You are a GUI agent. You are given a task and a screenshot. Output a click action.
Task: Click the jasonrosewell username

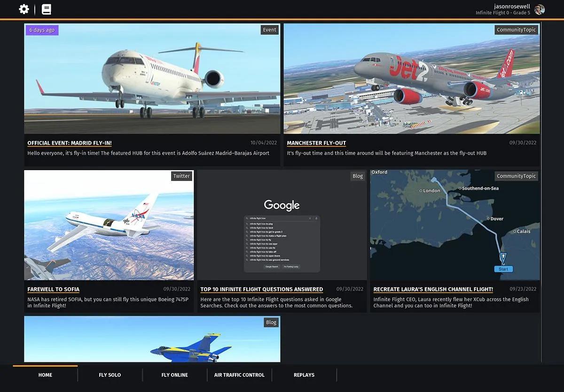[512, 6]
